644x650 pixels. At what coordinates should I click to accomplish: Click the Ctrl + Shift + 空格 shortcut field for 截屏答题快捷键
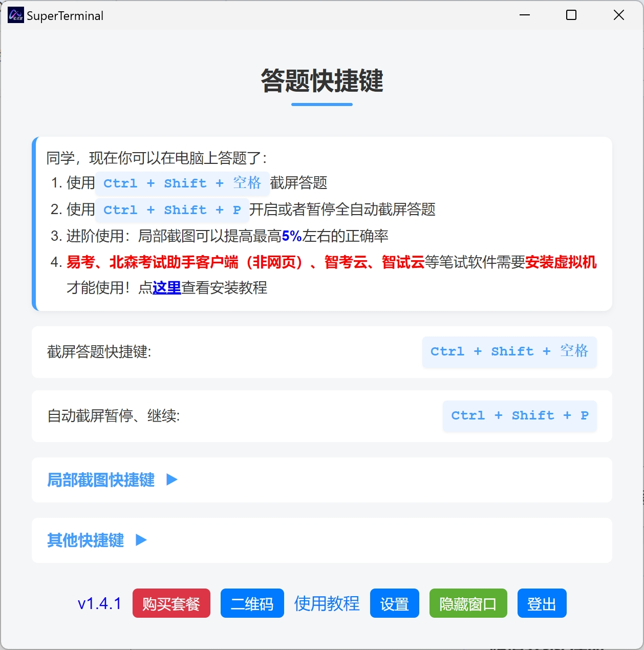tap(509, 352)
